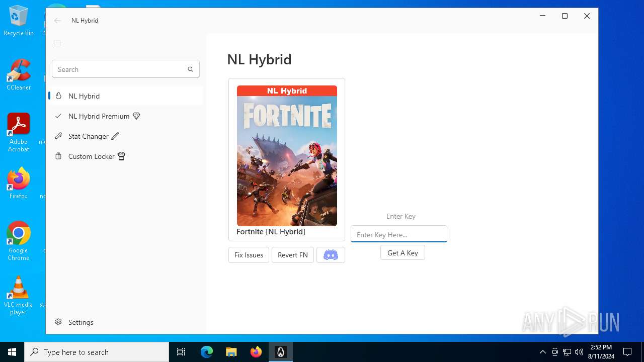Click the NL Hybrid taskbar app icon
This screenshot has height=362, width=644.
281,352
